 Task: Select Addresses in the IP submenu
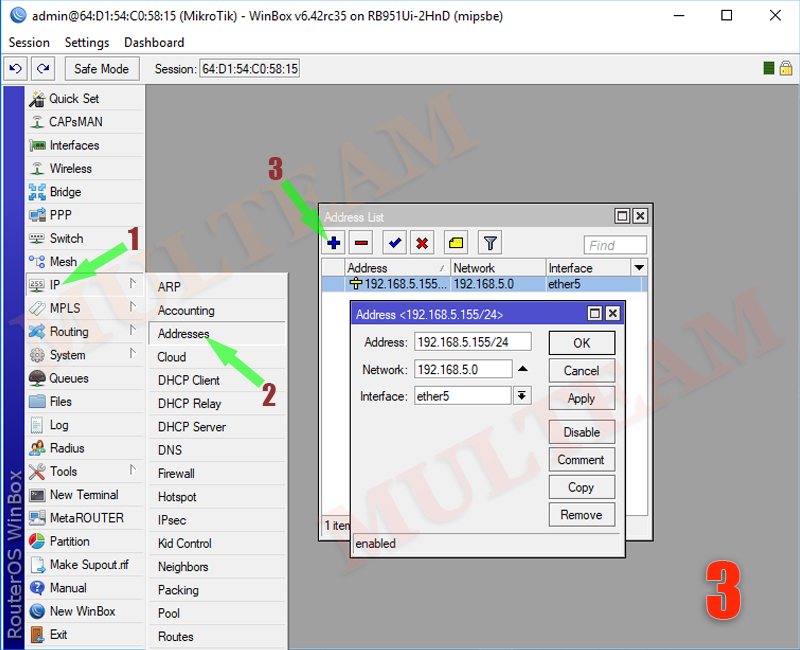(184, 333)
